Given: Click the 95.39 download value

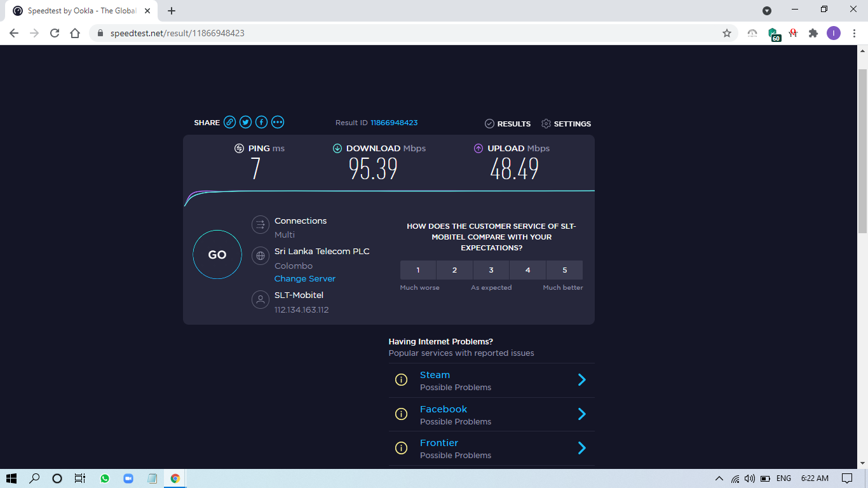Looking at the screenshot, I should [373, 169].
